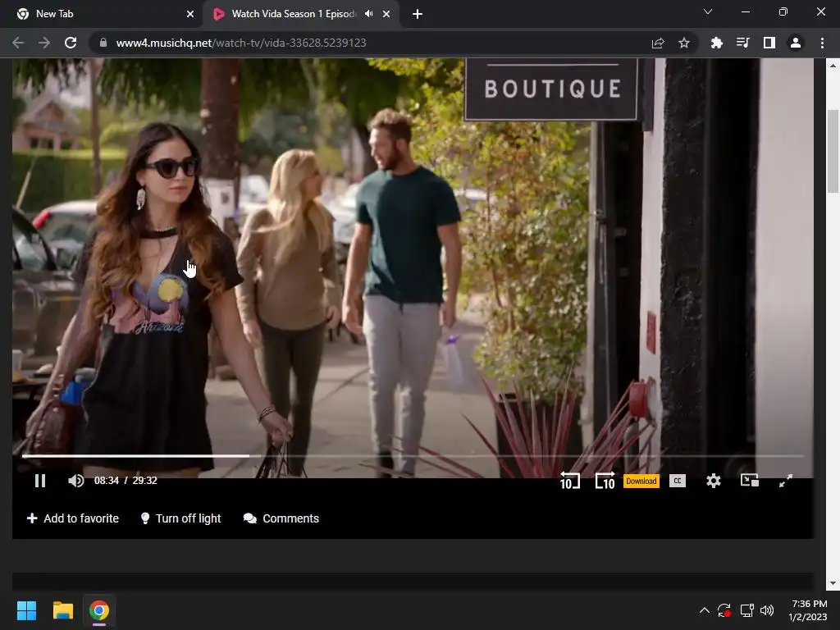Toggle Chrome side panel
Viewport: 840px width, 630px height.
click(769, 43)
